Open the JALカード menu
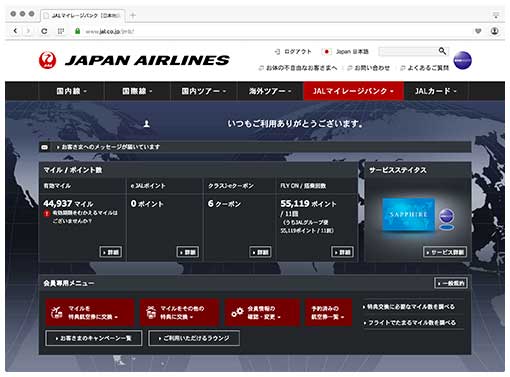The width and height of the screenshot is (510, 377). click(436, 91)
